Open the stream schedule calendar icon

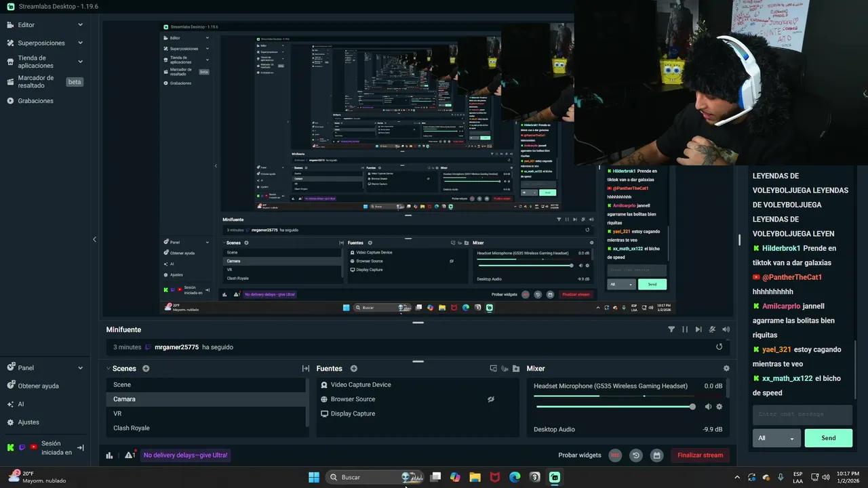656,455
